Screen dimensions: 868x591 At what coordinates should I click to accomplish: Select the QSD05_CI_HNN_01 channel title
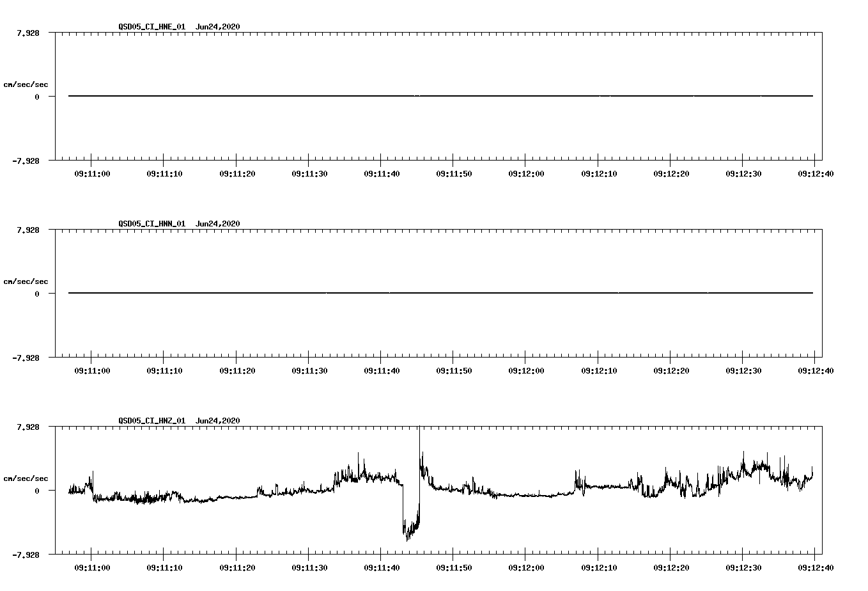point(151,224)
